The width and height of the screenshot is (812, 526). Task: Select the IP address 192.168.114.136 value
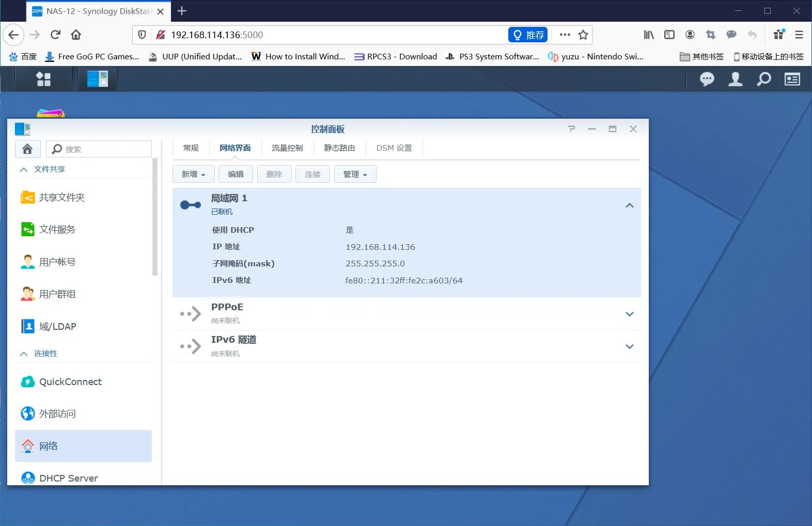(380, 247)
